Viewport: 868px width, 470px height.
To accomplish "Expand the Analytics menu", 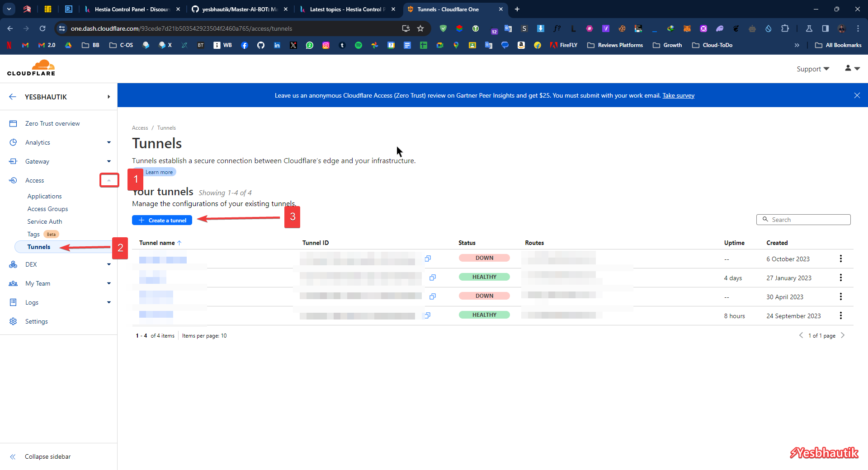I will (x=109, y=142).
